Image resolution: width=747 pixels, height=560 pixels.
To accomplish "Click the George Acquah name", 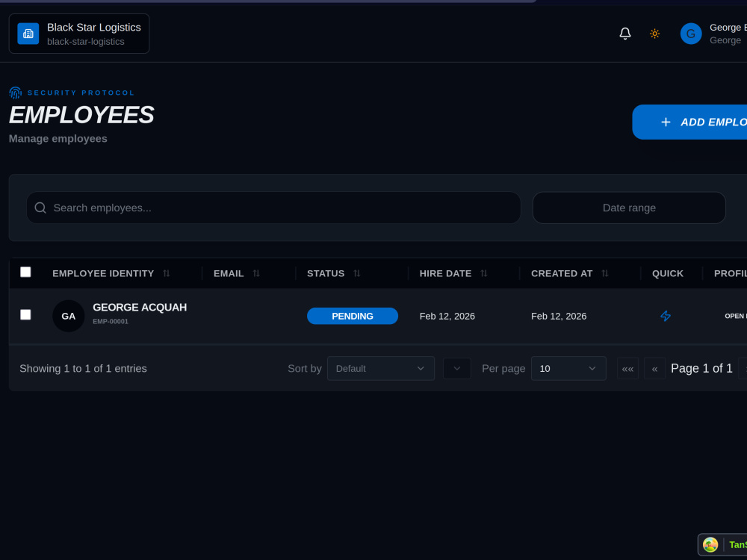I will click(x=140, y=307).
